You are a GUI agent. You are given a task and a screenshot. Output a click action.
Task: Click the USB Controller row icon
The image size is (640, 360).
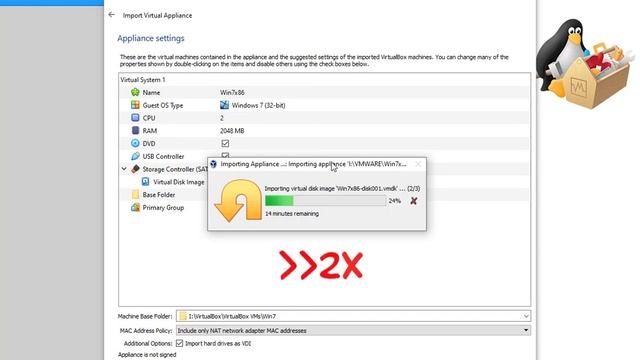[x=135, y=156]
